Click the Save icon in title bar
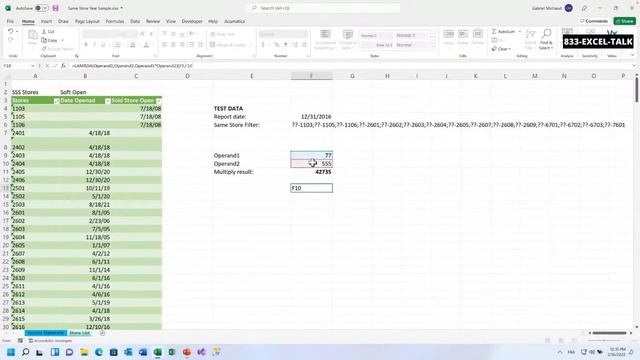This screenshot has height=360, width=640. tap(56, 8)
